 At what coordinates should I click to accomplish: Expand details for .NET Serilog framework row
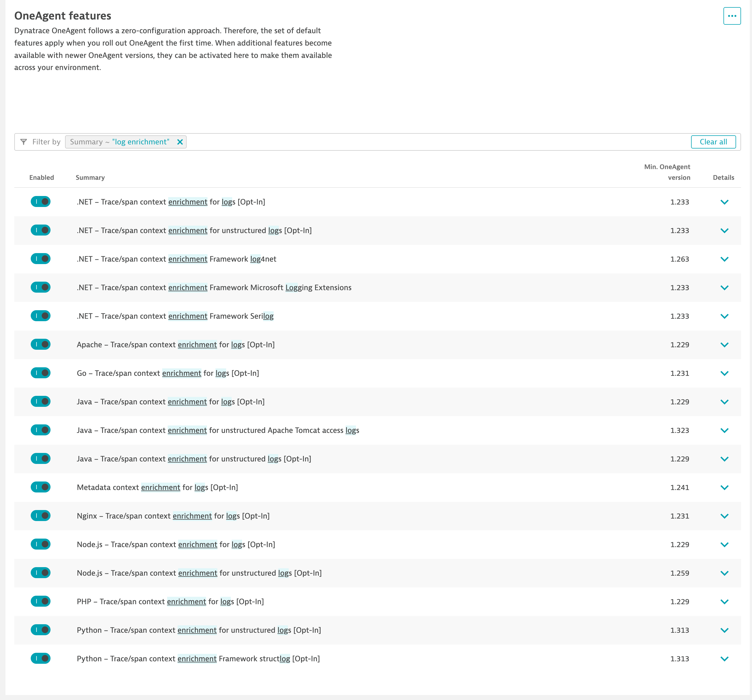[724, 316]
